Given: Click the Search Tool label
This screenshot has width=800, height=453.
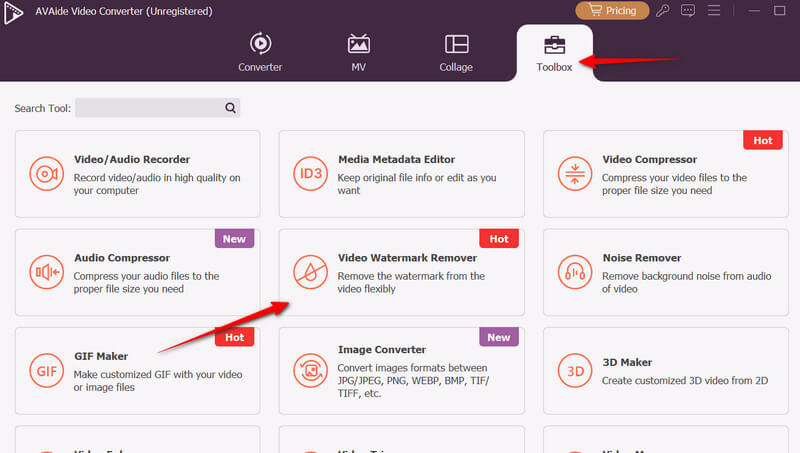Looking at the screenshot, I should point(42,108).
